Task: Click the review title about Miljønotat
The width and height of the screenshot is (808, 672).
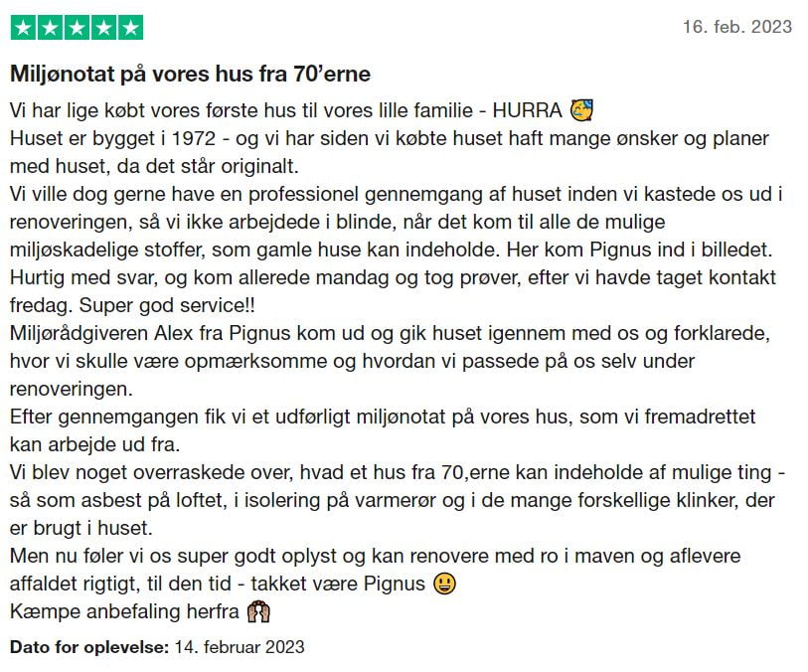Action: point(190,74)
